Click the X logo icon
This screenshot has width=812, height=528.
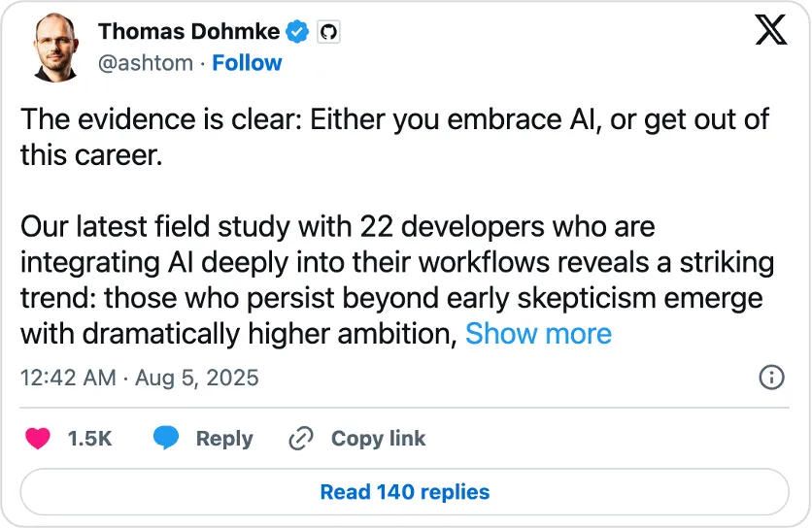pyautogui.click(x=771, y=30)
